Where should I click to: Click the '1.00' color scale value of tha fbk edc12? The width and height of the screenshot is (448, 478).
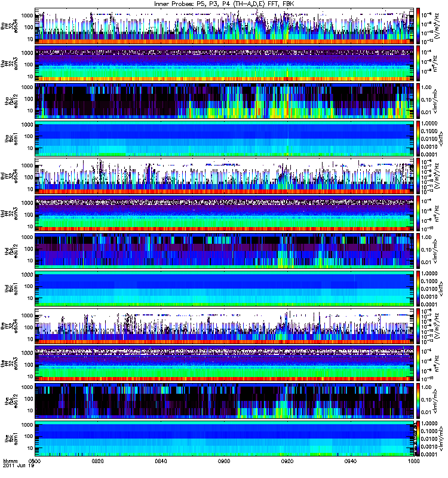coord(426,87)
